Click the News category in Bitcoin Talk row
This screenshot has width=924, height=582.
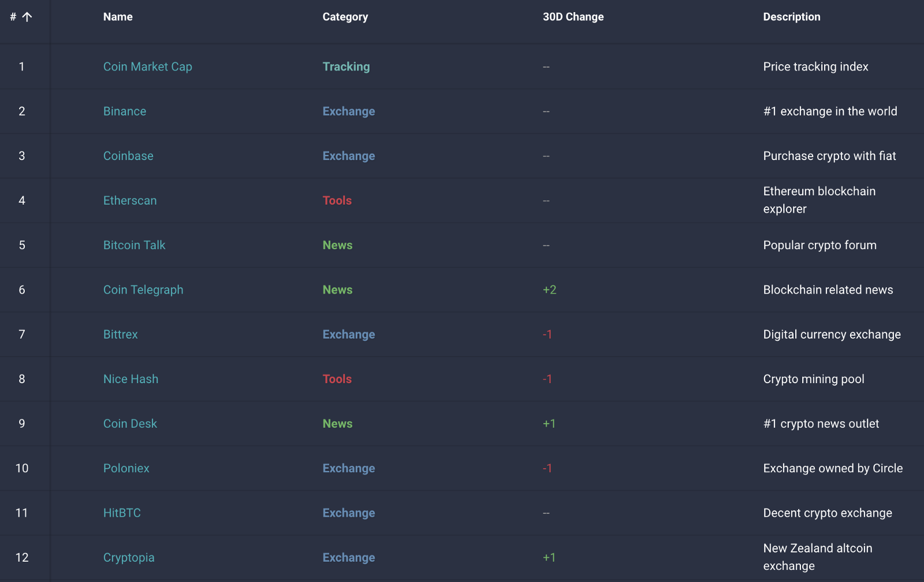coord(337,245)
